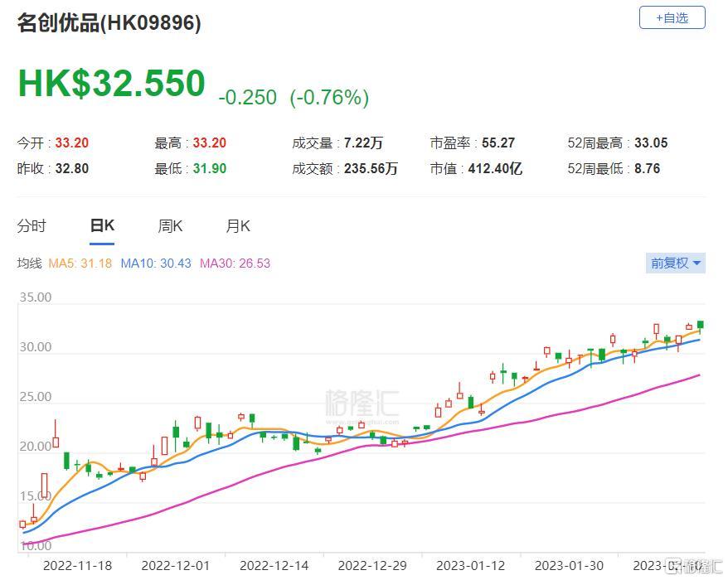
Task: Click the 今开 value 33.20
Action: pos(72,143)
